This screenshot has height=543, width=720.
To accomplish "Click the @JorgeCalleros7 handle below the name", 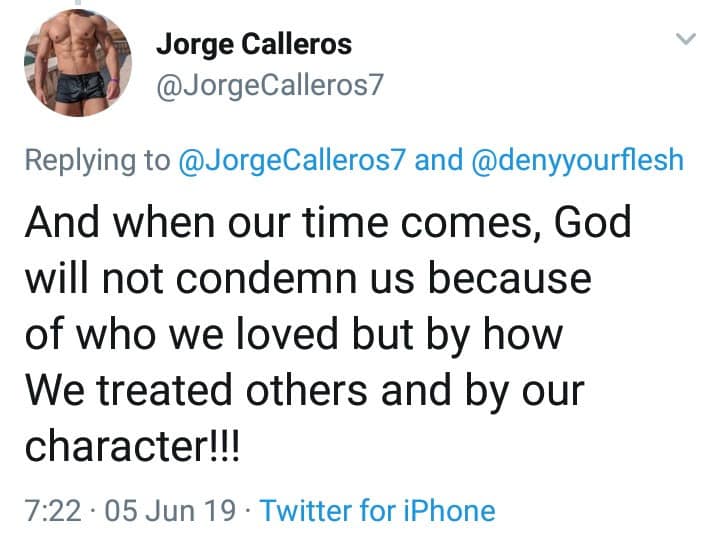I will coord(269,86).
